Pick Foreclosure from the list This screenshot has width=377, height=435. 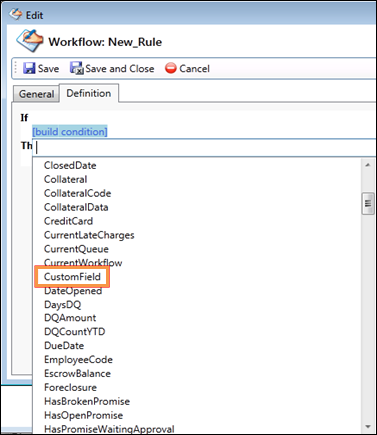71,388
